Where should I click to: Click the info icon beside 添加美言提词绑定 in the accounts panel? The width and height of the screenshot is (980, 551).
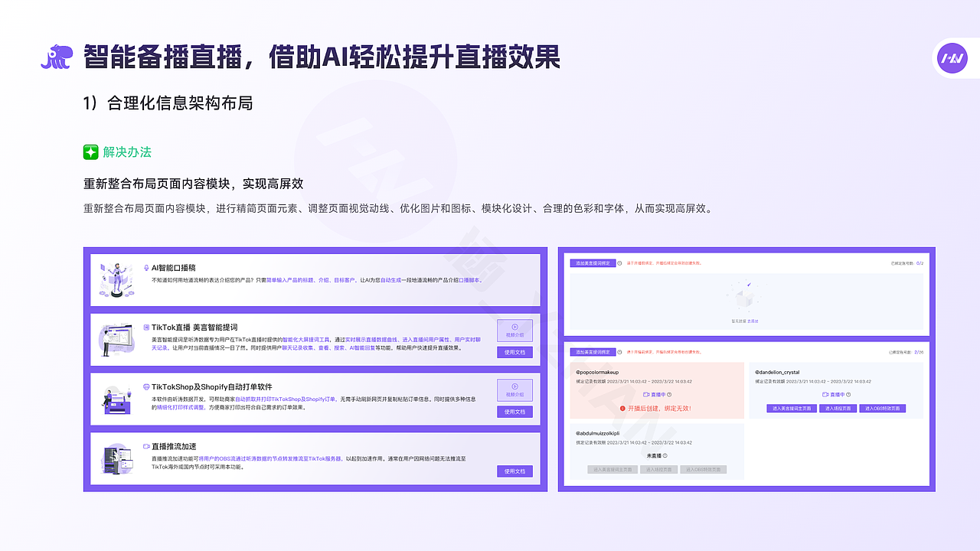619,352
